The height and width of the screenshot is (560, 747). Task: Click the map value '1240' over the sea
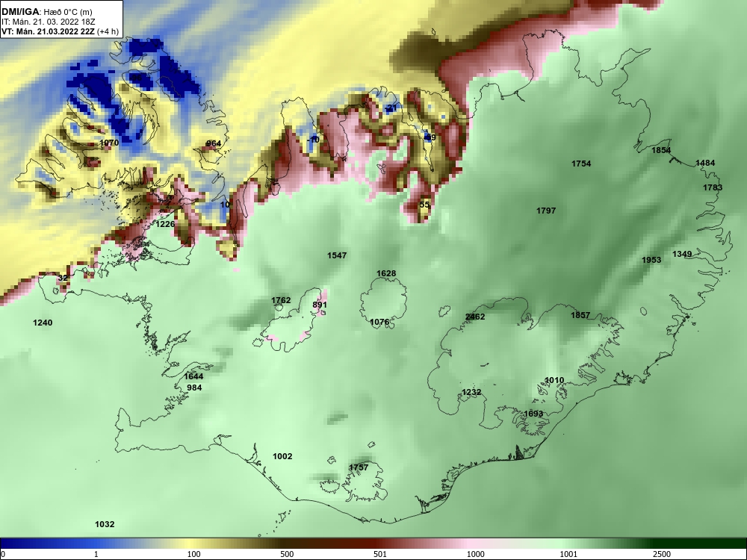tap(43, 323)
